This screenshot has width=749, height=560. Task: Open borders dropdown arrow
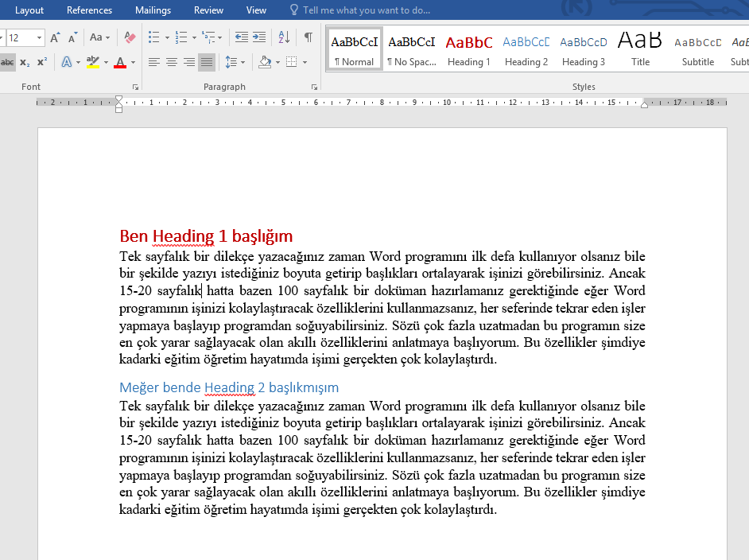pos(305,62)
